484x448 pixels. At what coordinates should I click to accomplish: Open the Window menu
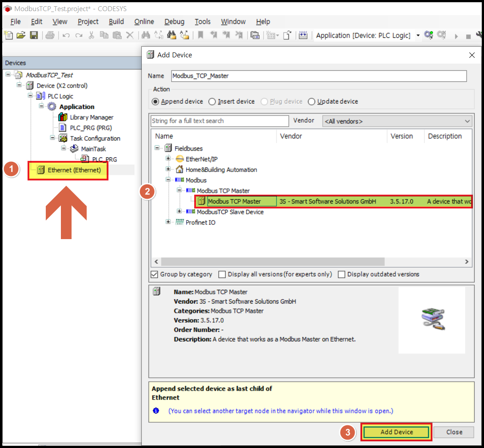(233, 22)
